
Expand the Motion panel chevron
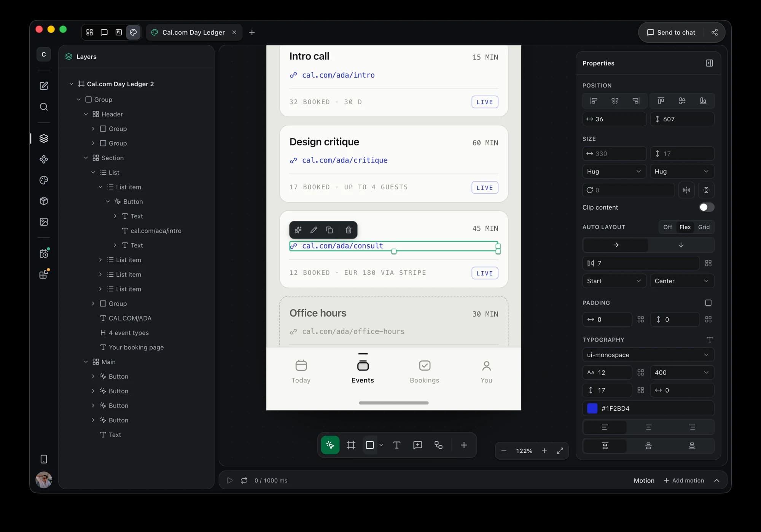(716, 480)
